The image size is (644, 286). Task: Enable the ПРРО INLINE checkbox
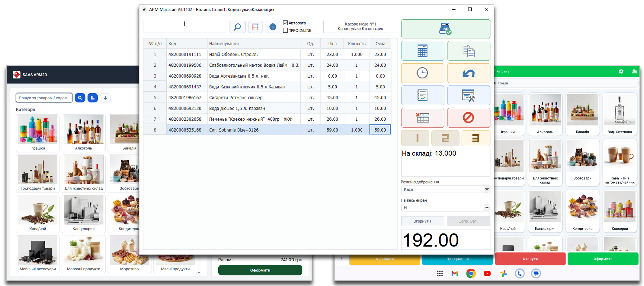pos(285,30)
